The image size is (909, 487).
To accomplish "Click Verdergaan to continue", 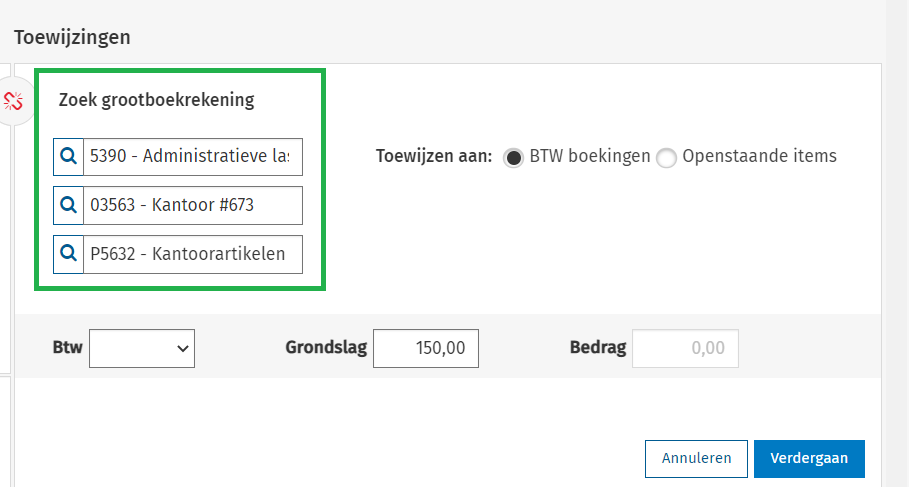I will (x=809, y=459).
